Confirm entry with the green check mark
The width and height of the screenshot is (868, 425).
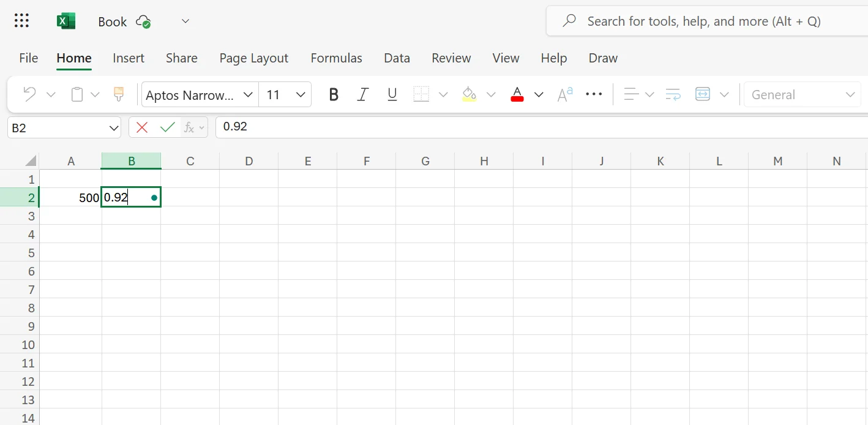click(x=167, y=127)
